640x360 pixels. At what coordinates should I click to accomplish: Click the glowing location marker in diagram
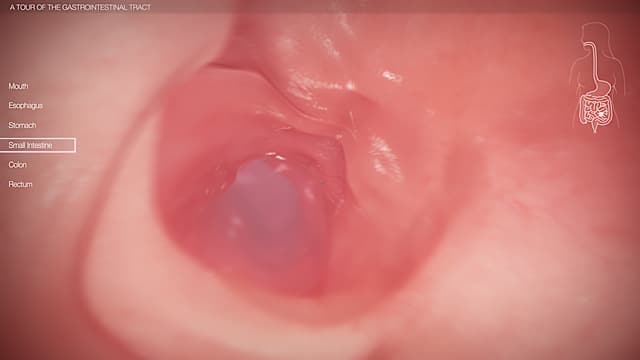point(602,115)
